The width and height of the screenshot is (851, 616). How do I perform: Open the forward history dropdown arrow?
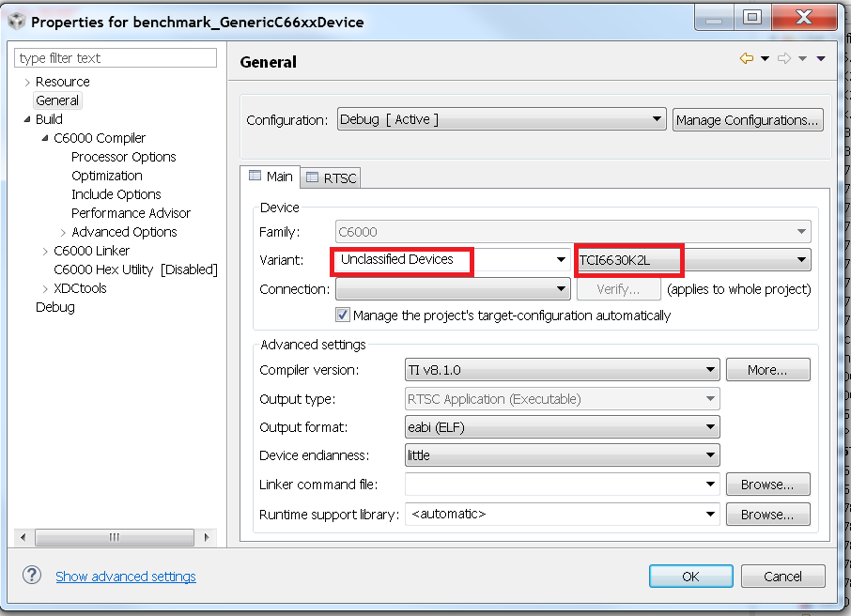click(803, 58)
